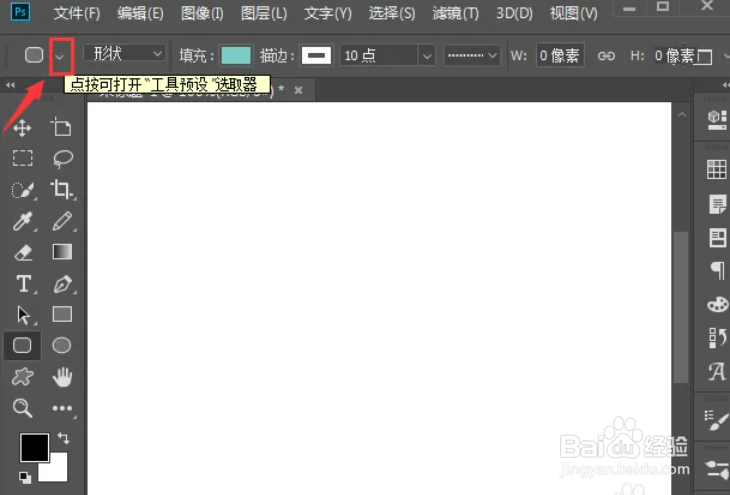730x495 pixels.
Task: Open the 编辑(E) menu
Action: click(140, 14)
